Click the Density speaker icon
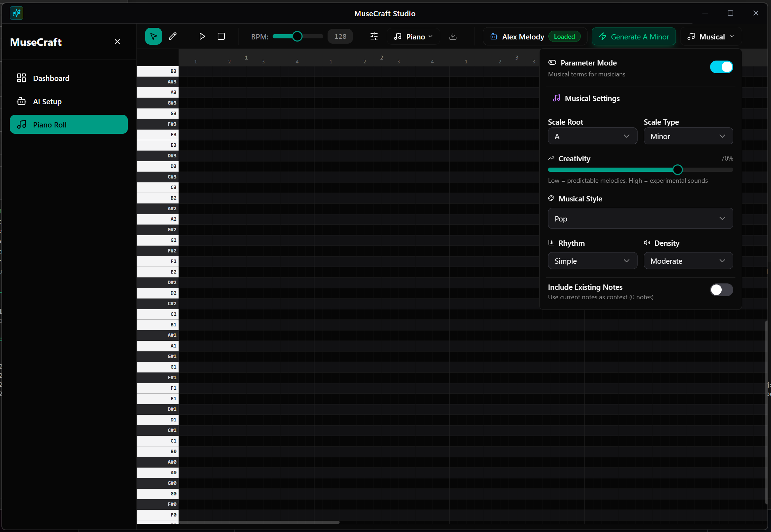Viewport: 771px width, 532px height. (x=647, y=243)
